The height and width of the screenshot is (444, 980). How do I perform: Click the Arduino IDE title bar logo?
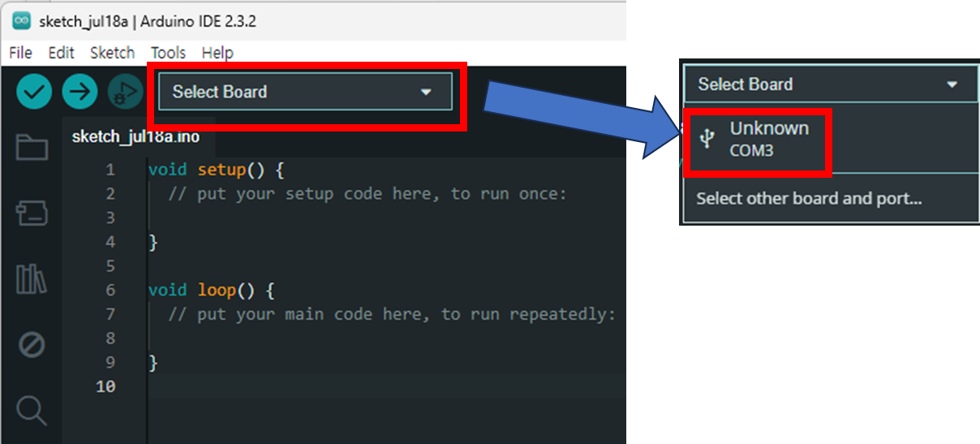coord(22,21)
